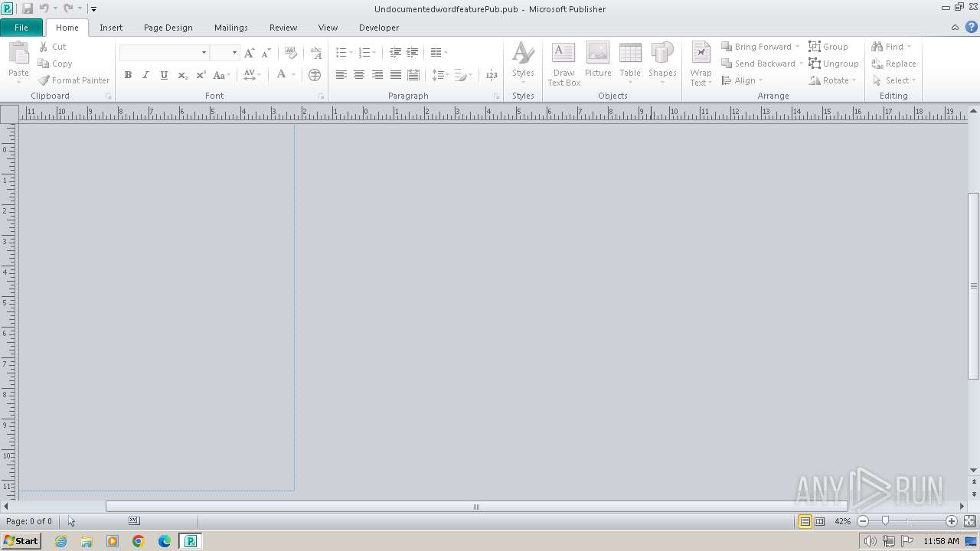Click the horizontal scrollbar thumb
This screenshot has width=980, height=551.
click(x=476, y=507)
